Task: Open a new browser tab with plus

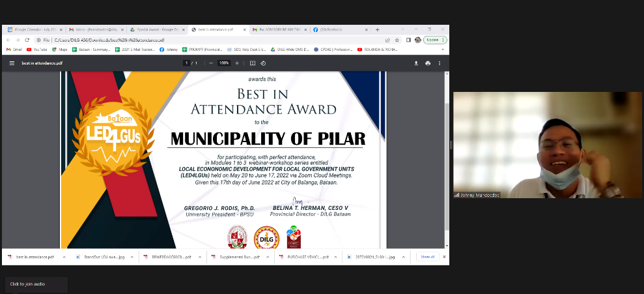Action: (378, 29)
